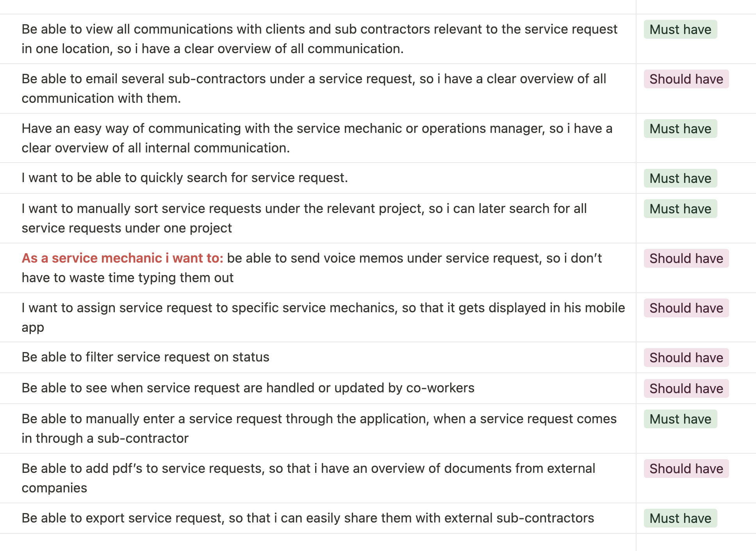Click the 'I want to be able to quickly search' cell
The height and width of the screenshot is (551, 756).
pos(318,178)
